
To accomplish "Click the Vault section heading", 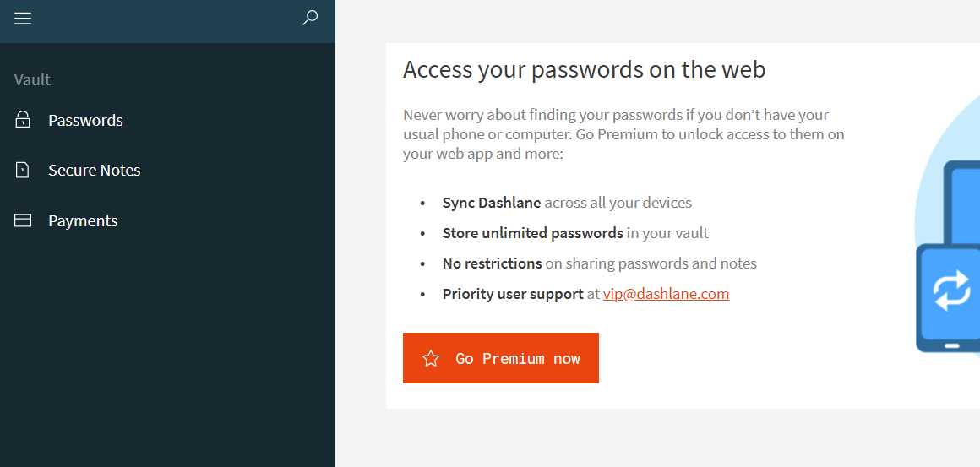I will coord(32,80).
